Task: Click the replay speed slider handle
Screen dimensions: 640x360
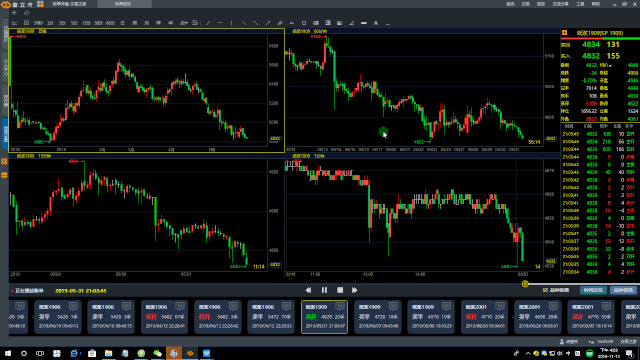Action: [x=525, y=284]
